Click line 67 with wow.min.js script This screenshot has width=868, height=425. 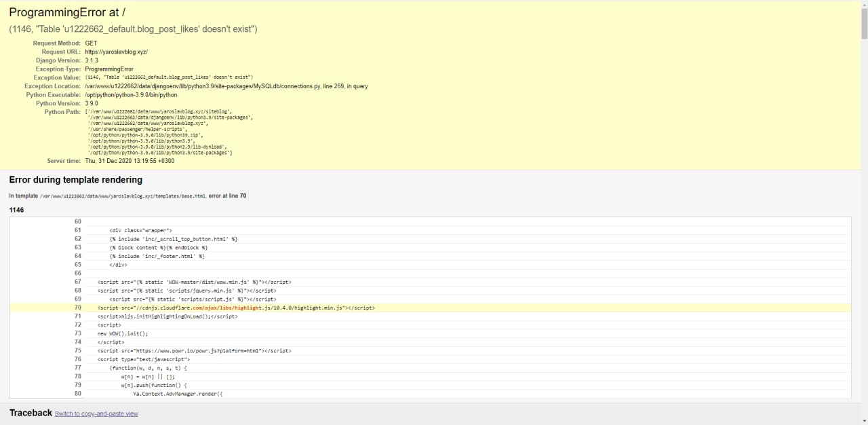(x=195, y=282)
